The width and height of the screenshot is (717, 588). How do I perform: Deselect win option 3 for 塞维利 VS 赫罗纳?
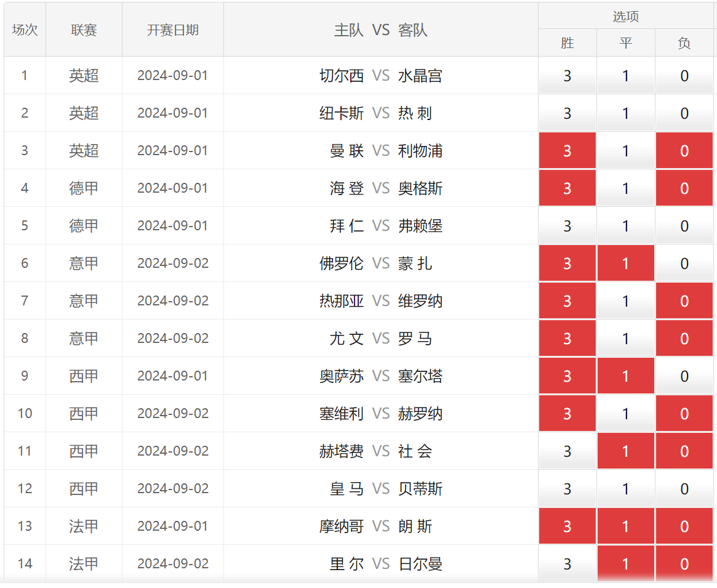click(x=567, y=413)
